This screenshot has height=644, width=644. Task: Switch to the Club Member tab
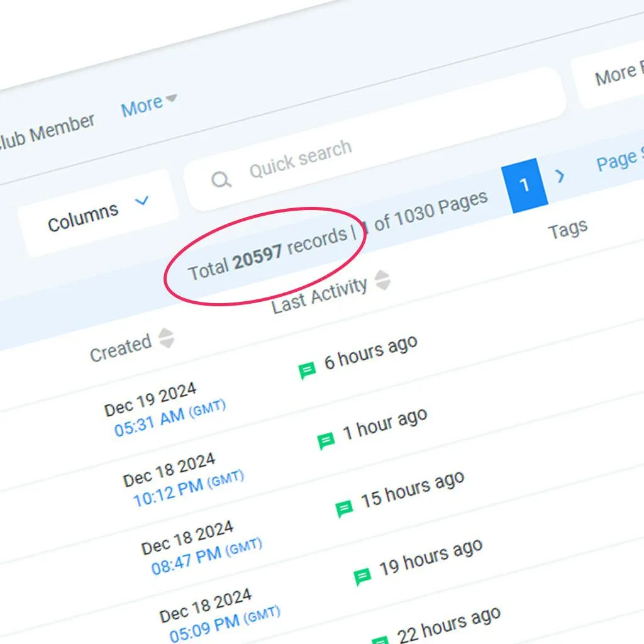[46, 131]
